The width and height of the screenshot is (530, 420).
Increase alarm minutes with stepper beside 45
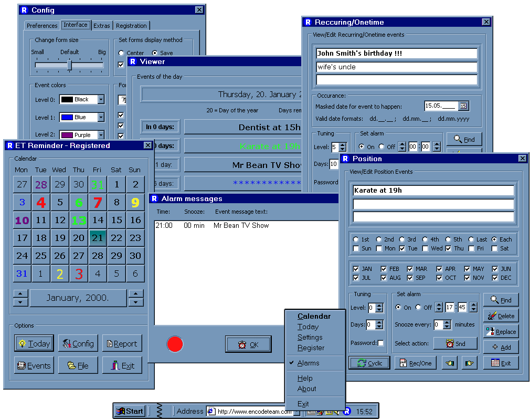(473, 305)
